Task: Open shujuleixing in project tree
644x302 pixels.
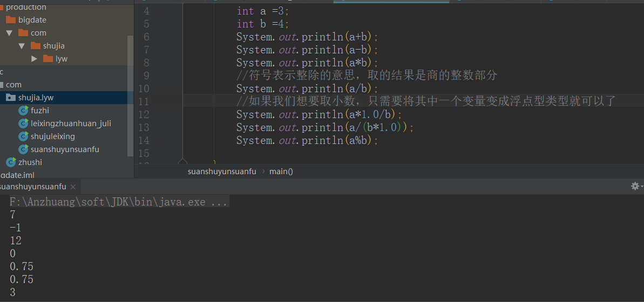Action: point(52,136)
